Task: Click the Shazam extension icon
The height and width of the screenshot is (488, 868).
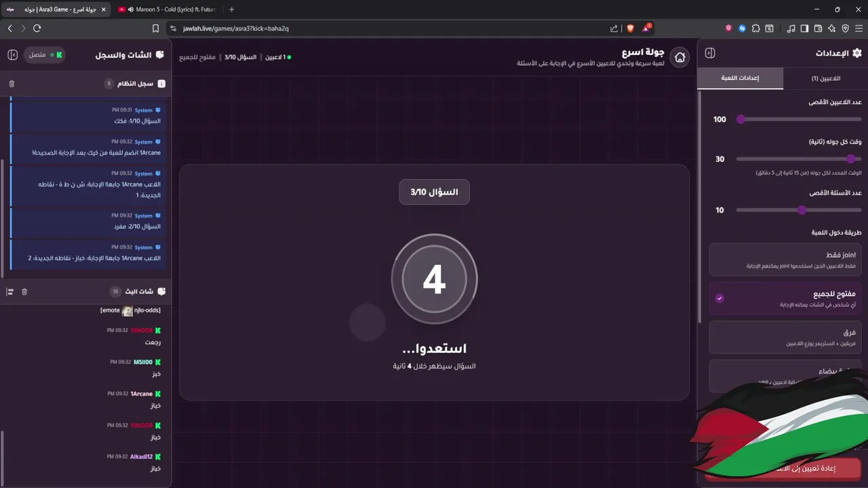Action: pyautogui.click(x=742, y=28)
